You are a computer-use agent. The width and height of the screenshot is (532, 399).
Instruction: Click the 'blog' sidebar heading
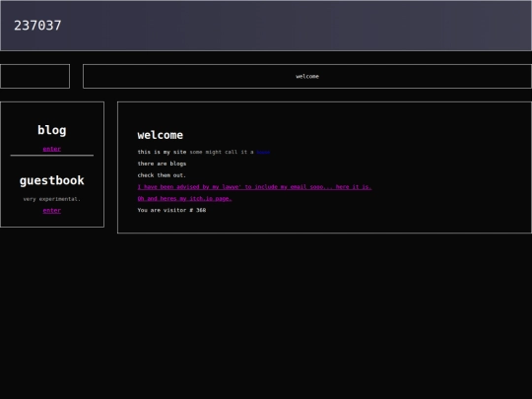[52, 130]
